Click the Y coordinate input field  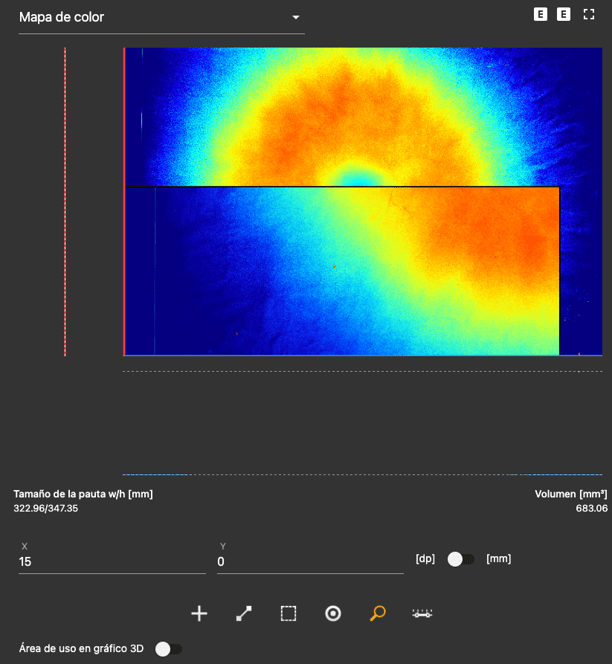pyautogui.click(x=309, y=562)
